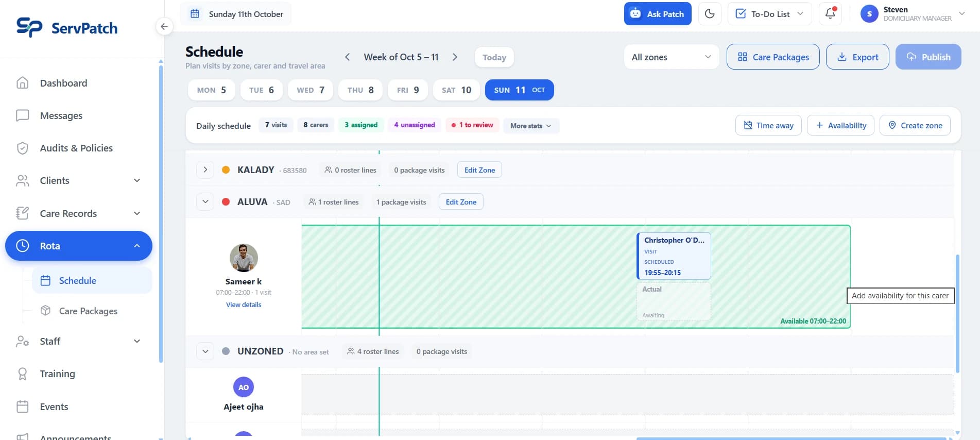Select the TUE 6 day tab

(x=262, y=90)
